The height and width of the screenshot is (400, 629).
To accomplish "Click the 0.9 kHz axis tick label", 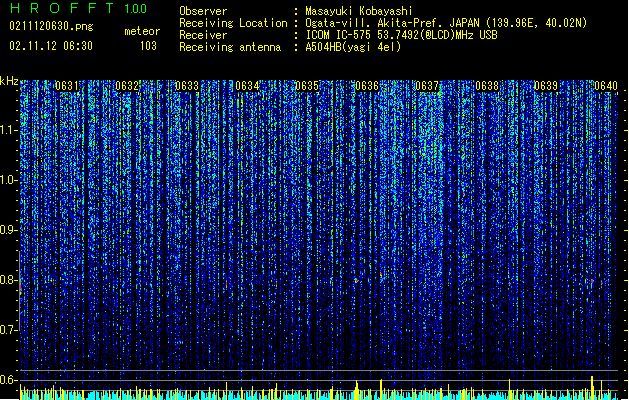I will [x=9, y=230].
